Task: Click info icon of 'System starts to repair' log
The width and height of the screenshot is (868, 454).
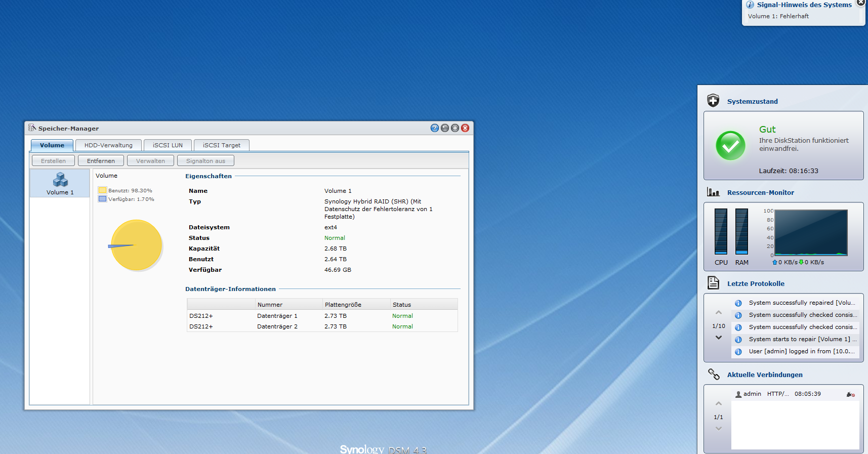Action: 738,340
